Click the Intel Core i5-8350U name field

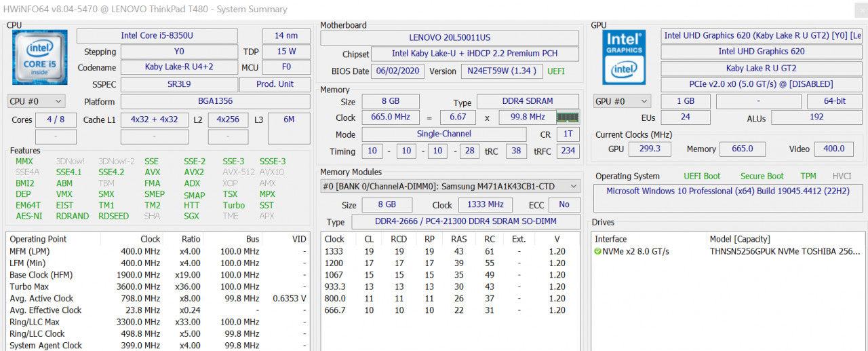157,36
